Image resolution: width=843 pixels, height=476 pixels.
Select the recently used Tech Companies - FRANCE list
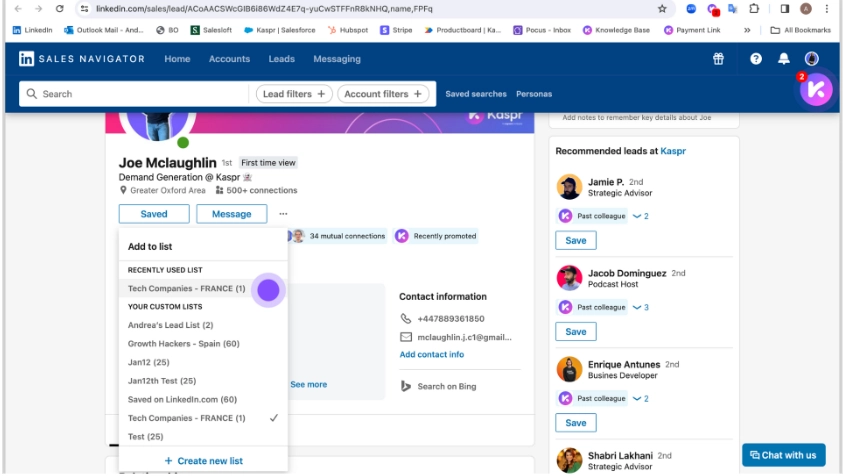tap(203, 288)
